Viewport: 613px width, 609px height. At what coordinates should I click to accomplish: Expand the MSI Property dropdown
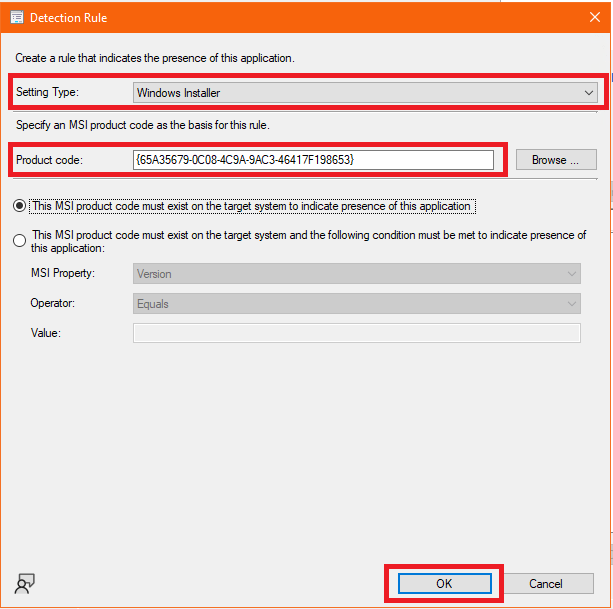point(356,274)
